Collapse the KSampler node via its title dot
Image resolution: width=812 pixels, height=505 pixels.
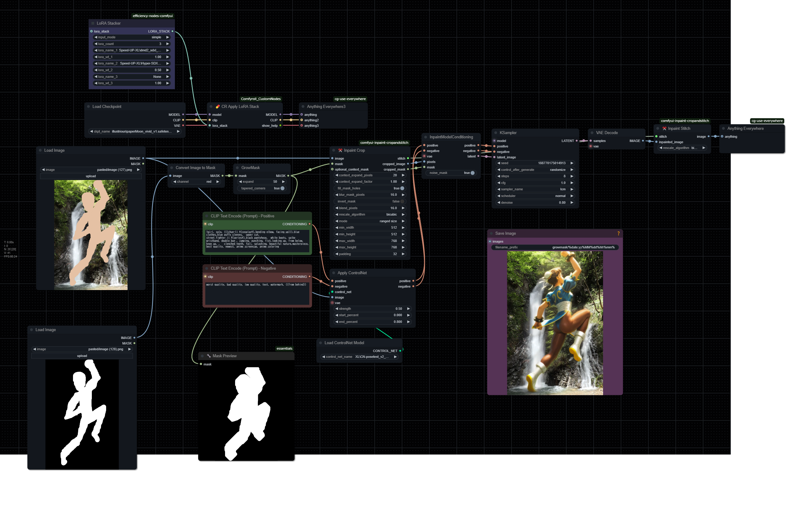pos(496,133)
